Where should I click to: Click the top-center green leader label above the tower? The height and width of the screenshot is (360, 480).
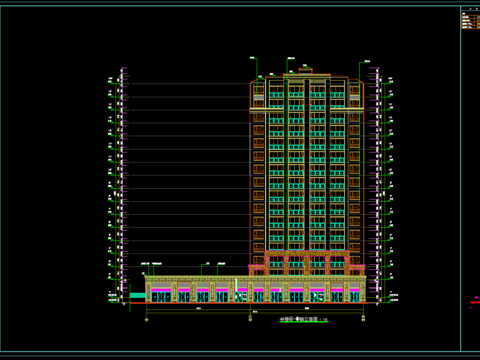pos(291,58)
